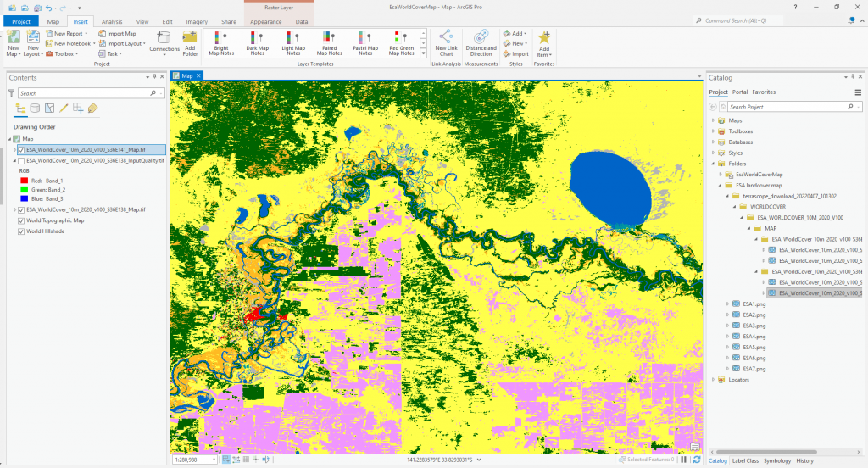
Task: Select the Red Green Map Notes template
Action: tap(401, 44)
